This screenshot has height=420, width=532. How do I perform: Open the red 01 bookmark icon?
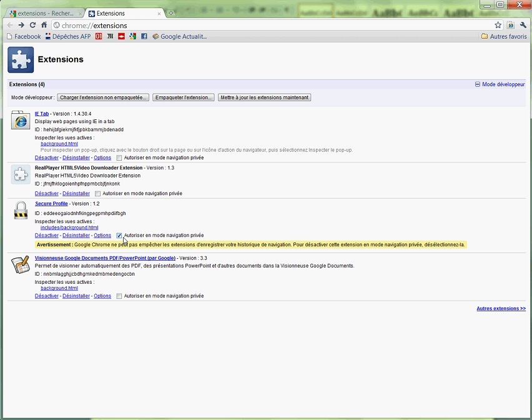pyautogui.click(x=99, y=36)
